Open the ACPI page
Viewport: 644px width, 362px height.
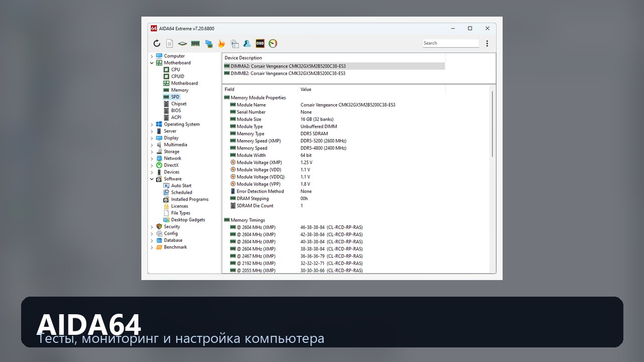click(x=172, y=117)
